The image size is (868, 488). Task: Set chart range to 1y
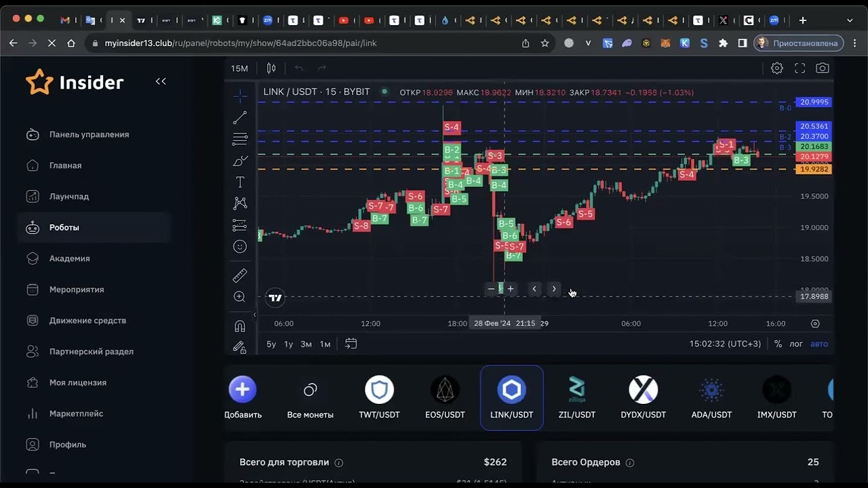[289, 344]
